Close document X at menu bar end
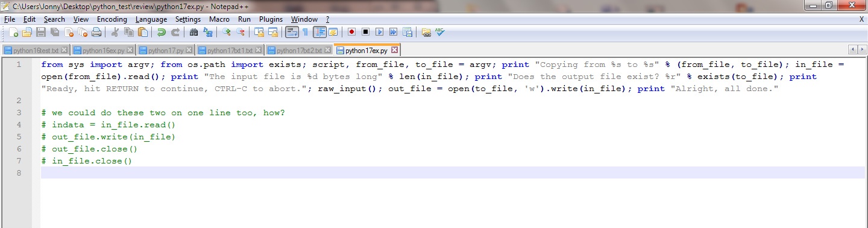Viewport: 868px width, 228px height. pyautogui.click(x=861, y=19)
